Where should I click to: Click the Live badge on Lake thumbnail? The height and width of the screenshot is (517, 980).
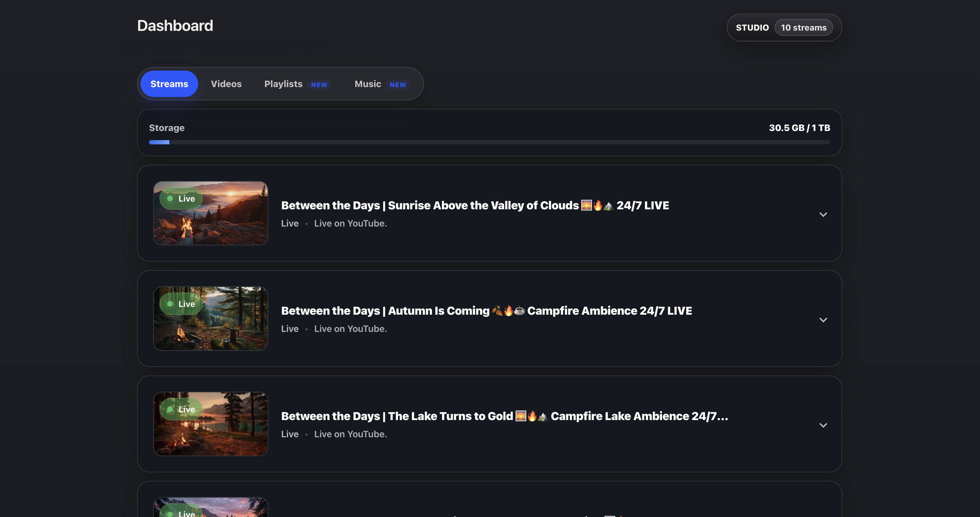pos(181,409)
